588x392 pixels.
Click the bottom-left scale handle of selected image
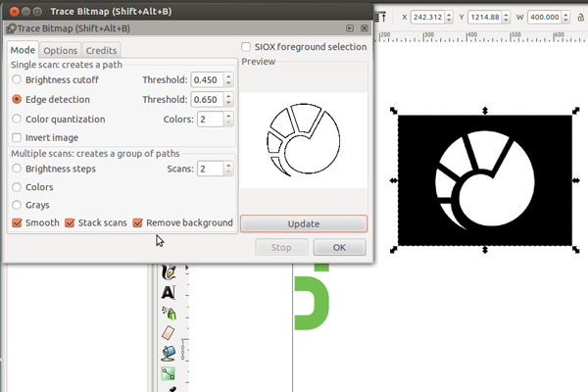tap(393, 250)
